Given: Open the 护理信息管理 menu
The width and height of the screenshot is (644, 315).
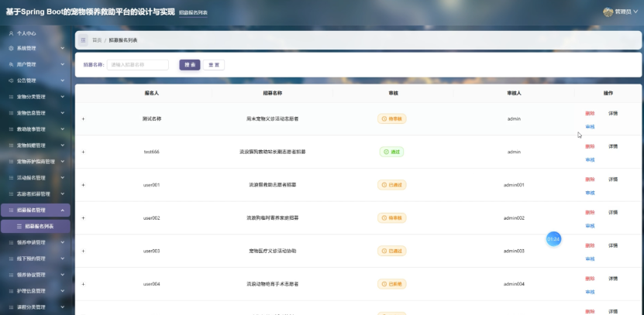Looking at the screenshot, I should coord(36,291).
